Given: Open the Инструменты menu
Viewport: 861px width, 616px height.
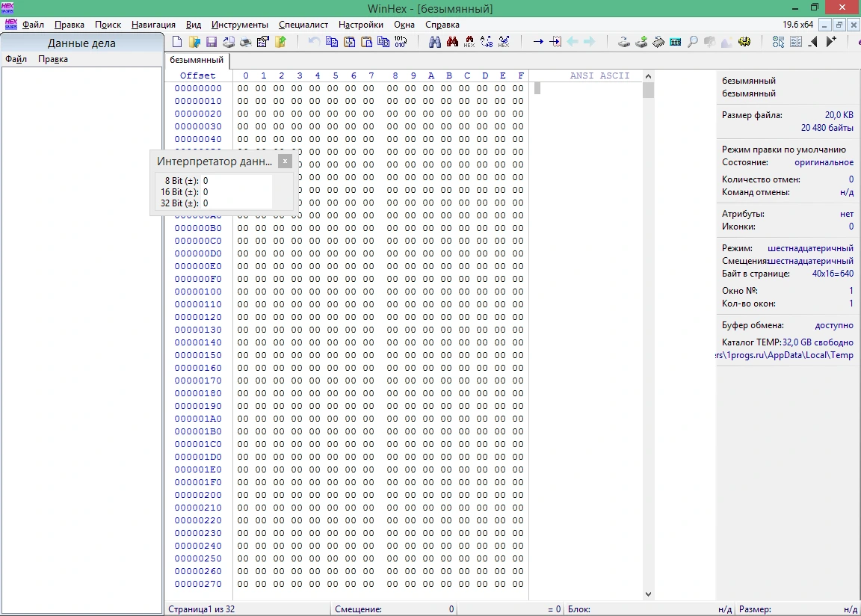Looking at the screenshot, I should [239, 25].
